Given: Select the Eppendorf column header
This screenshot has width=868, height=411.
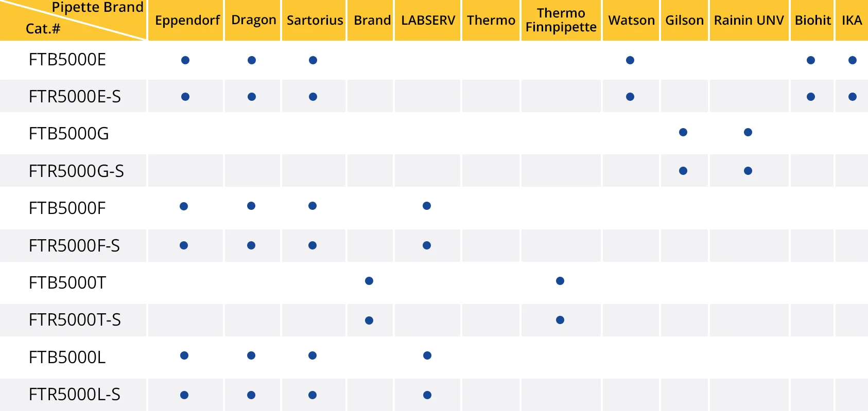Looking at the screenshot, I should tap(187, 21).
